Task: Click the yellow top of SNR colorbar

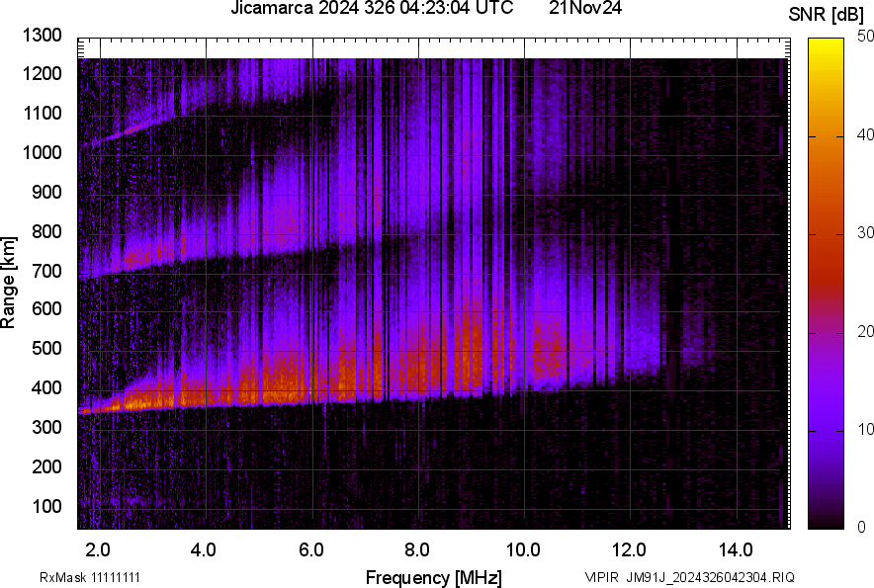Action: (x=826, y=45)
